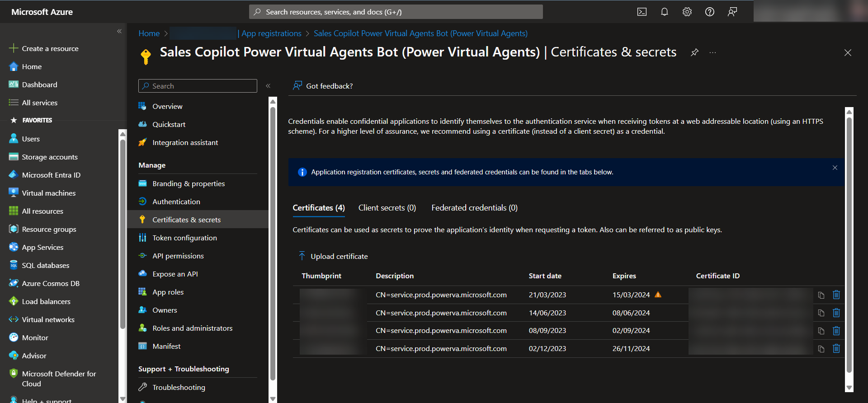Go to App registrations breadcrumb
Screen dimensions: 868x403
click(x=271, y=33)
